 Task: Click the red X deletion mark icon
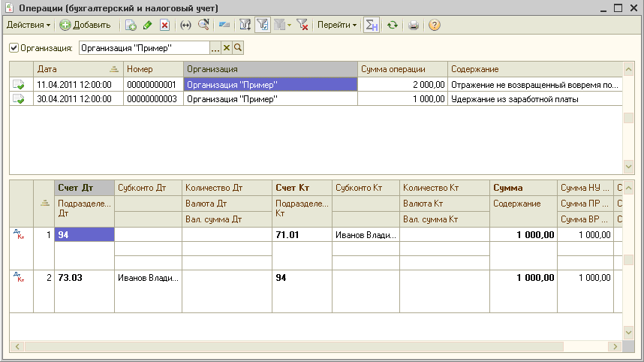pos(164,25)
